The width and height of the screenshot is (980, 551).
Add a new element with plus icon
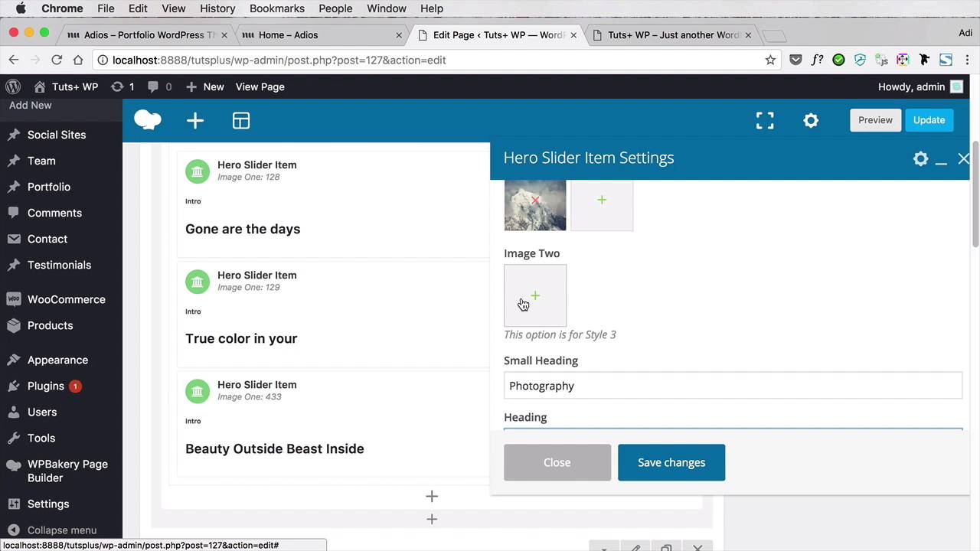pos(195,120)
